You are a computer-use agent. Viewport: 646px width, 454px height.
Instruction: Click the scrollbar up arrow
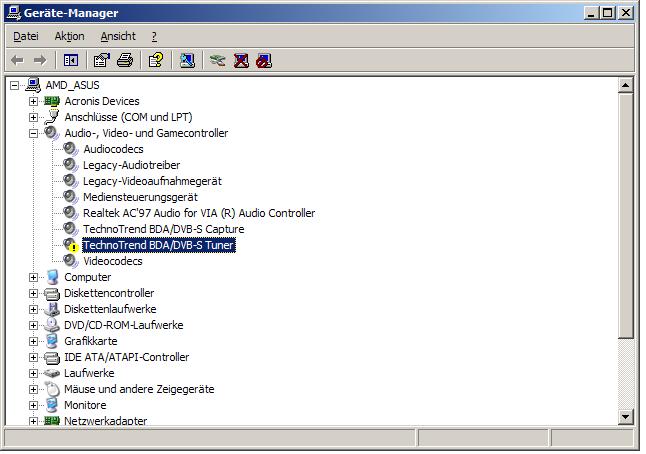point(625,85)
